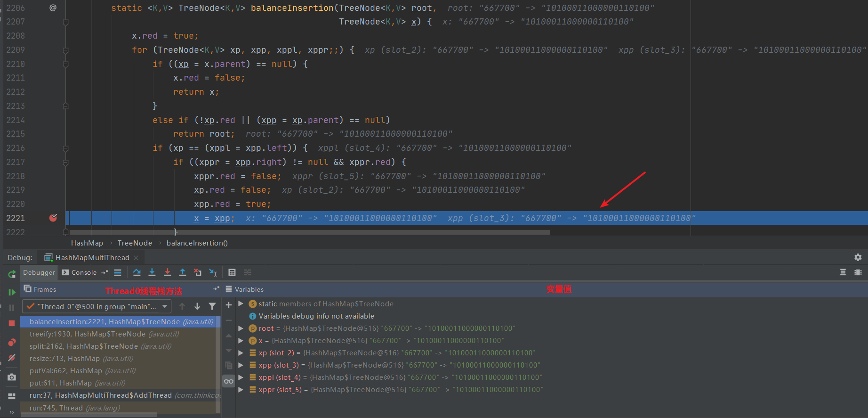This screenshot has height=418, width=868.
Task: Force Step Into red arrow
Action: [167, 272]
